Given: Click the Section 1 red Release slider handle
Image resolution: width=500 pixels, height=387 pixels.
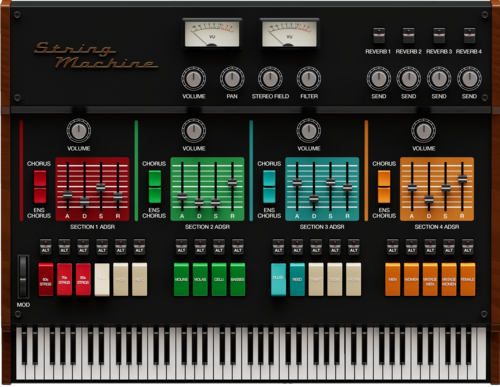Looking at the screenshot, I should 118,196.
